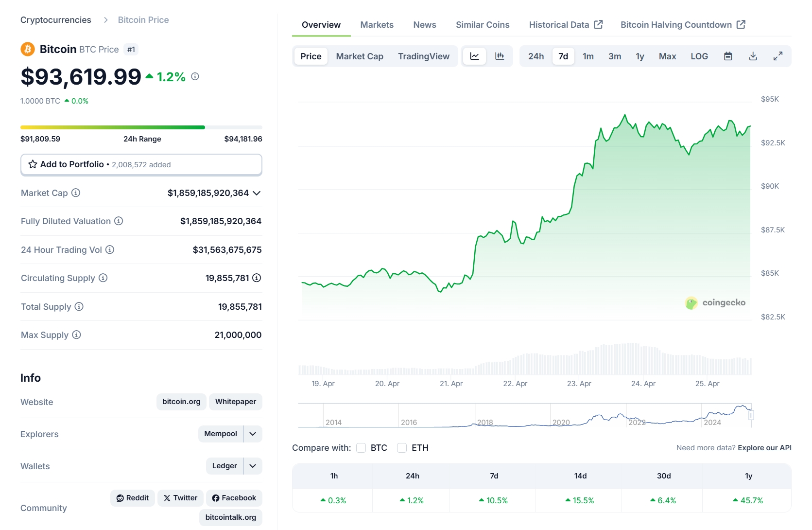
Task: Show info tooltip for Max Supply
Action: point(76,335)
